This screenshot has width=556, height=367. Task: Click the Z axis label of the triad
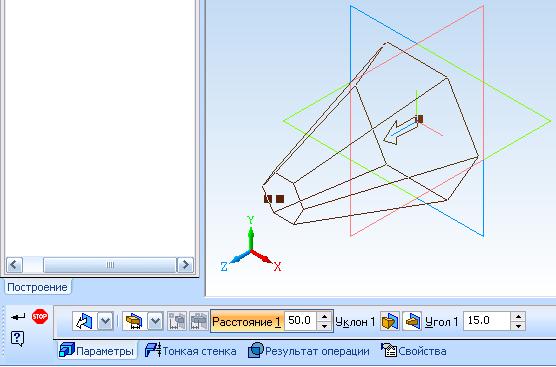coord(224,267)
